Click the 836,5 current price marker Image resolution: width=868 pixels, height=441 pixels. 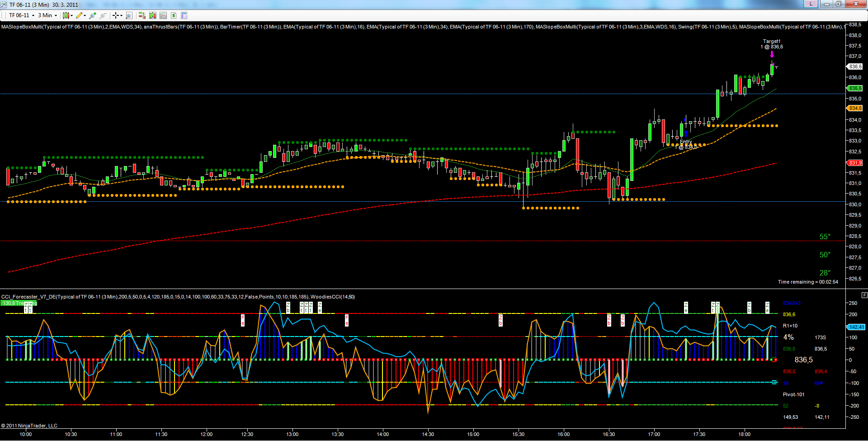854,66
